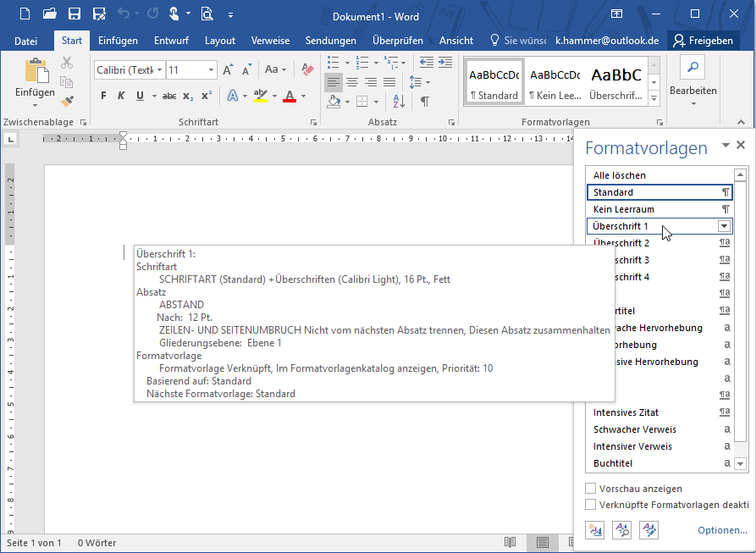Check Verknüpfte Formatvorlagen deaktivieren option
Viewport: 756px width, 553px height.
tap(591, 505)
